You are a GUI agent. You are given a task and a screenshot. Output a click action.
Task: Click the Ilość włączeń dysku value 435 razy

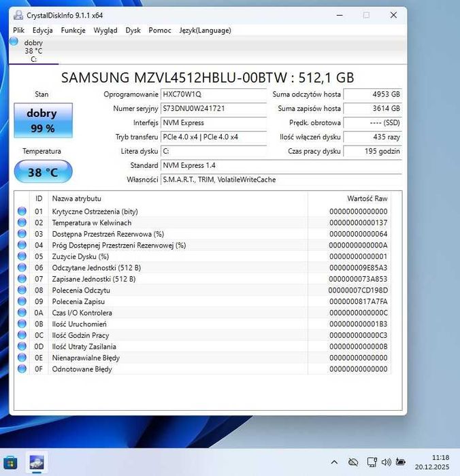[372, 137]
